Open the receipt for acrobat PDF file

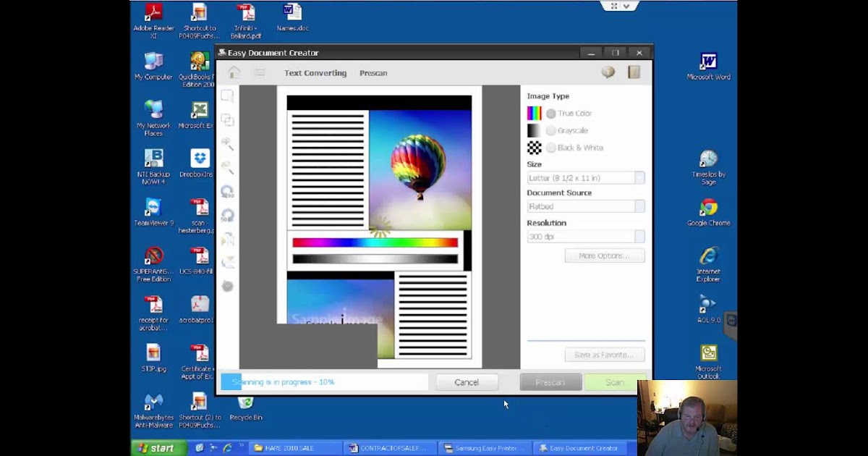[x=153, y=313]
